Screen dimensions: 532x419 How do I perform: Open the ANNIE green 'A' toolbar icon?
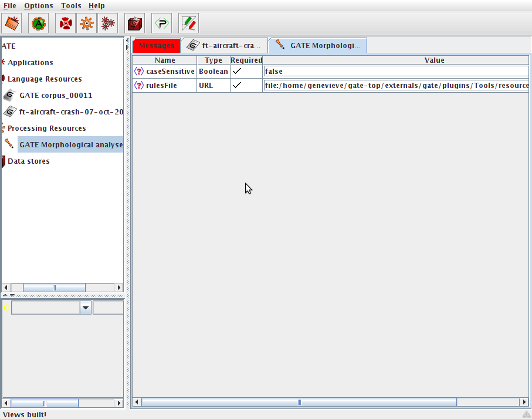point(39,23)
